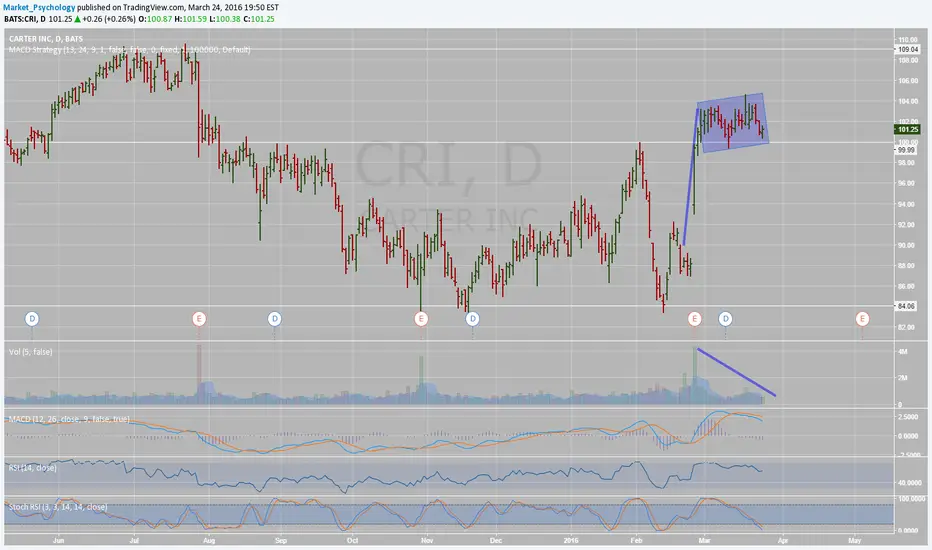Image resolution: width=932 pixels, height=550 pixels.
Task: Open the Market_Psychology author link
Action: click(39, 8)
